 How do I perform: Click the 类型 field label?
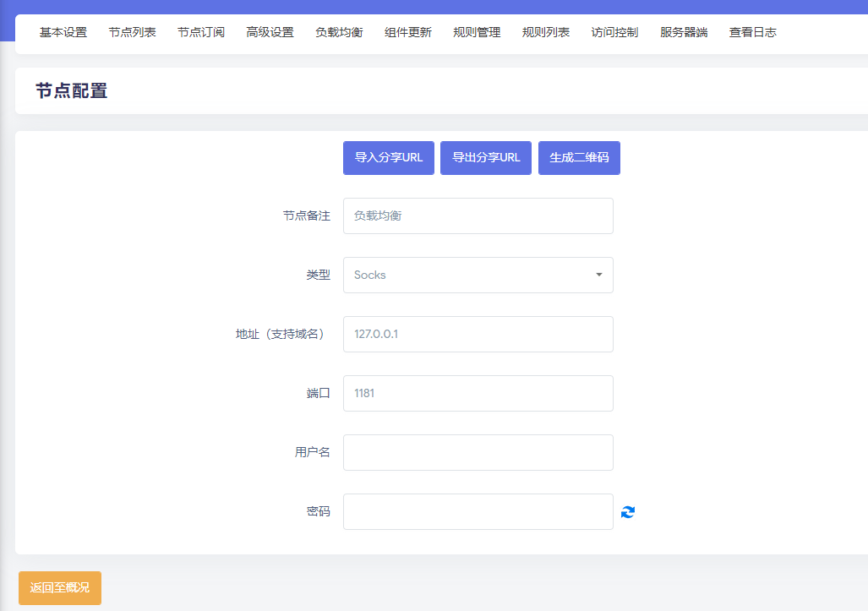pos(319,275)
